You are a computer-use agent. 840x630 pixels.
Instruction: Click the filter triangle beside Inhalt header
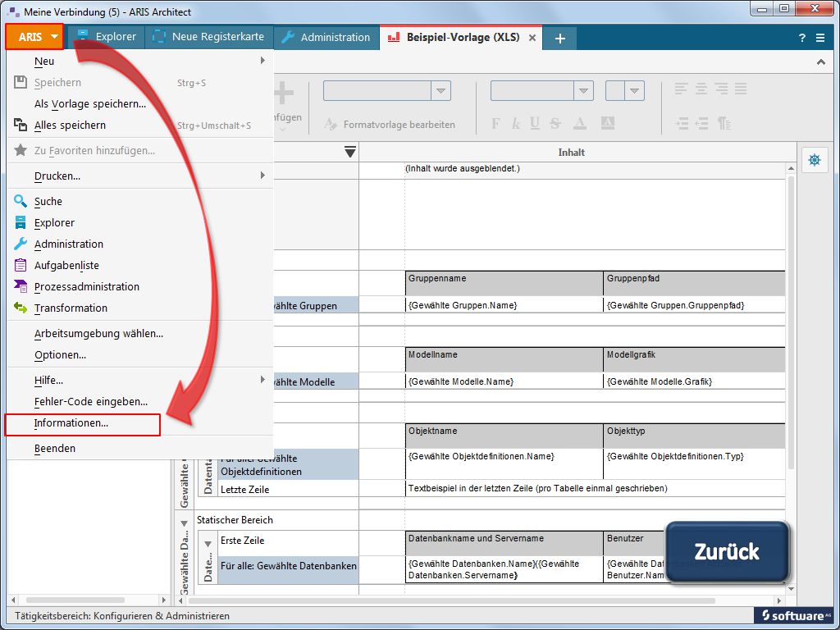(x=349, y=152)
